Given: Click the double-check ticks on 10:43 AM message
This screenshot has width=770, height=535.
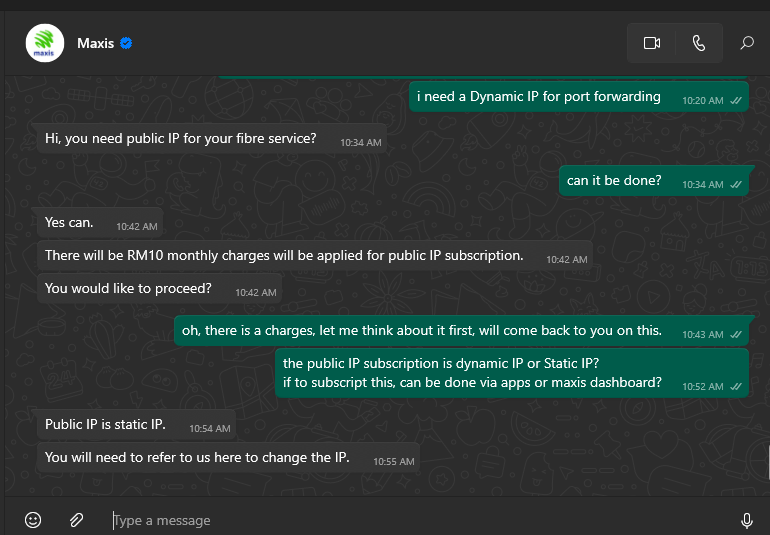Looking at the screenshot, I should 736,335.
